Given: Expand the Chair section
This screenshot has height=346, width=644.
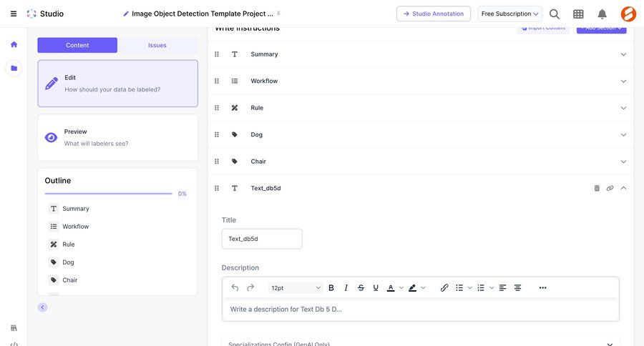Looking at the screenshot, I should [623, 162].
